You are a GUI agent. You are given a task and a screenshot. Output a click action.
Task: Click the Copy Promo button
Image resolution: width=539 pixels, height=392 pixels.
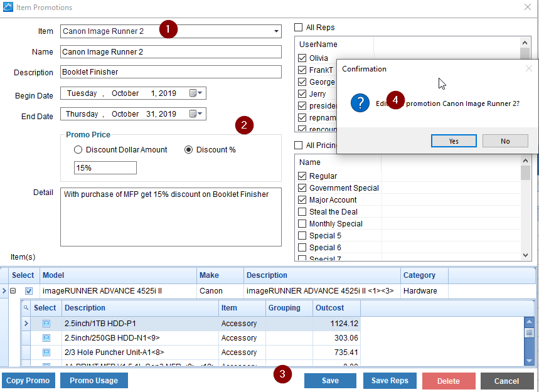pyautogui.click(x=28, y=381)
